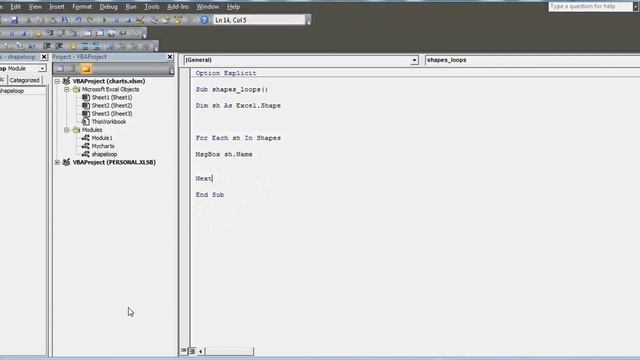The width and height of the screenshot is (640, 360).
Task: Click the Outdent icon in the Edit toolbar
Action: click(59, 46)
